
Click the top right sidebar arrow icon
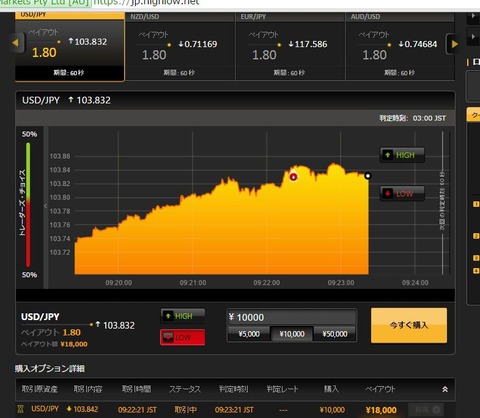pos(473,16)
